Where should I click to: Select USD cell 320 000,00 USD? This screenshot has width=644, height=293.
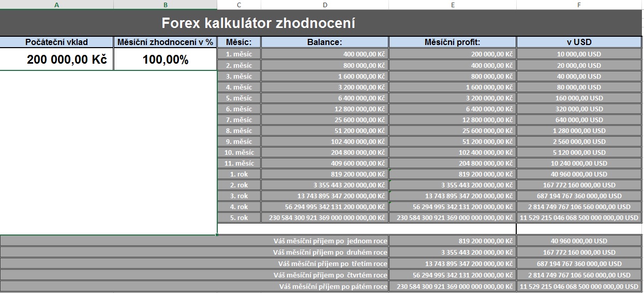(579, 109)
